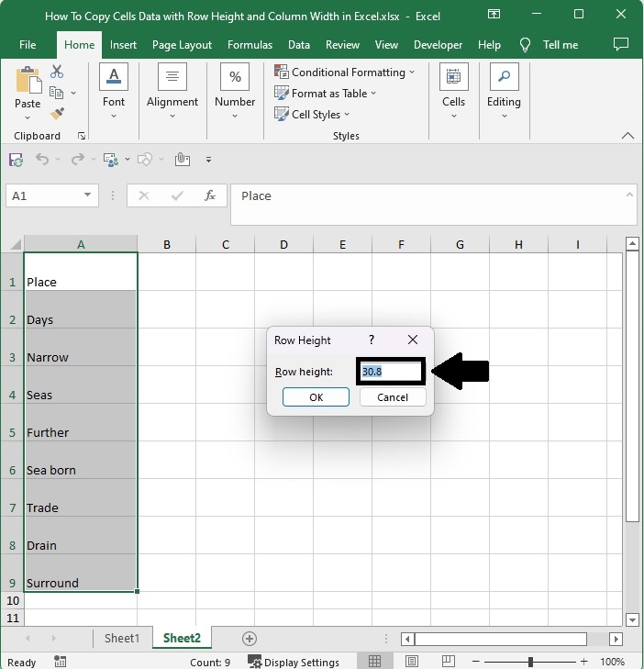Expand the Copy options arrow
The height and width of the screenshot is (669, 644).
pos(73,93)
